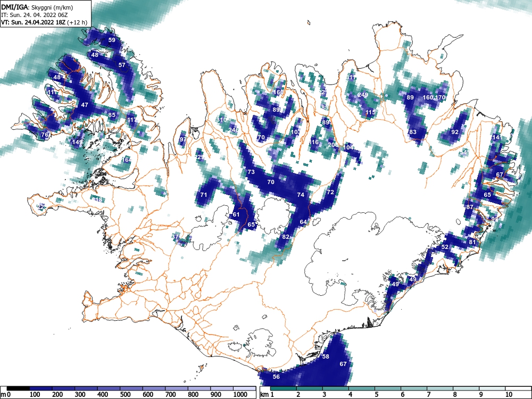Click the initial time 'IT: Sun. 24. 04. 2022 06Z'
This screenshot has width=532, height=399.
point(35,15)
